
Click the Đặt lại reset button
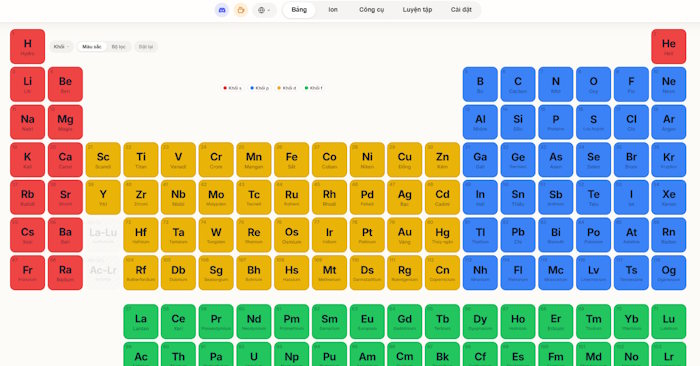coord(146,46)
